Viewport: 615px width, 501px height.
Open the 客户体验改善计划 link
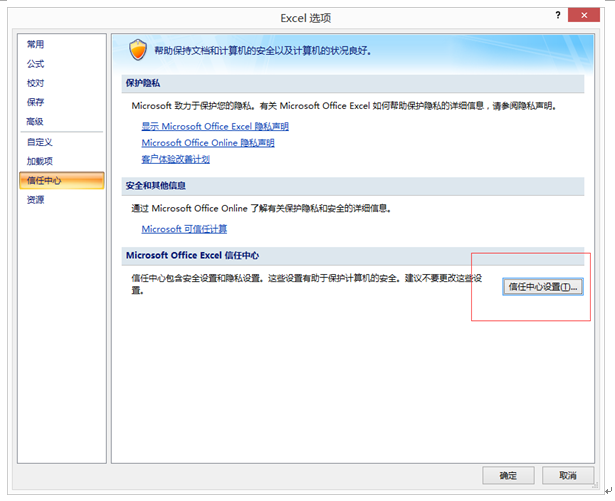tap(175, 159)
